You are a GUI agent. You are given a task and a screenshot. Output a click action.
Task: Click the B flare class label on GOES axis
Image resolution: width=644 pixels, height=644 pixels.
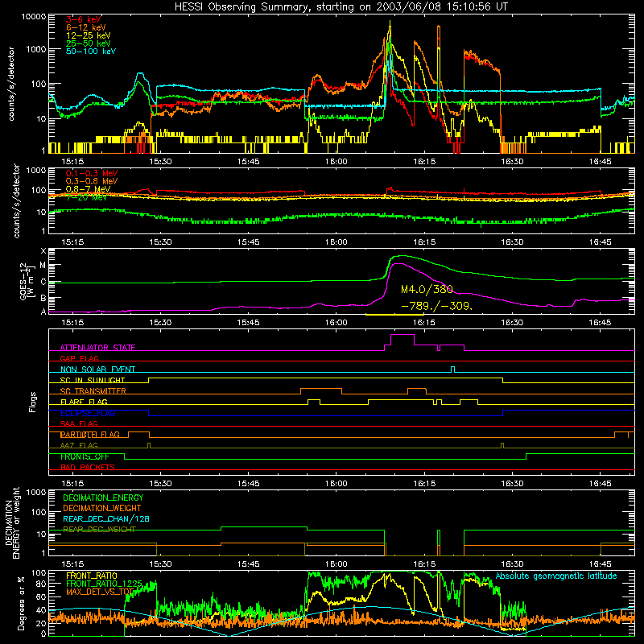tap(43, 298)
